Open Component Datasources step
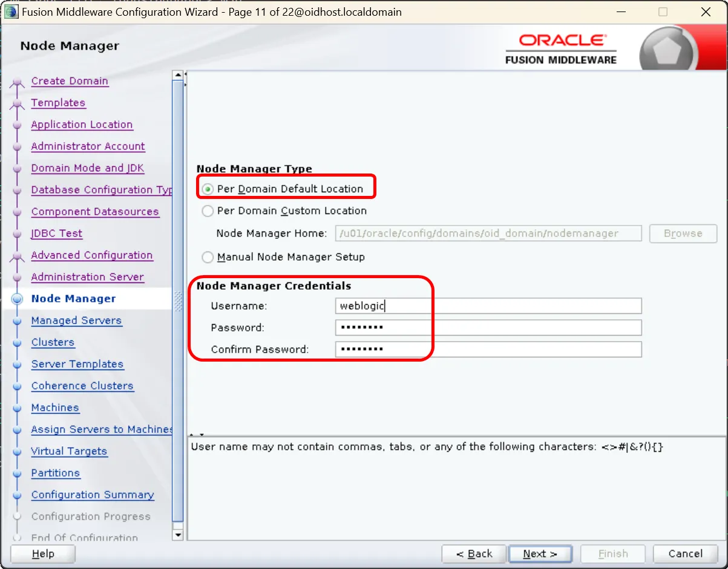The height and width of the screenshot is (569, 728). pos(95,212)
